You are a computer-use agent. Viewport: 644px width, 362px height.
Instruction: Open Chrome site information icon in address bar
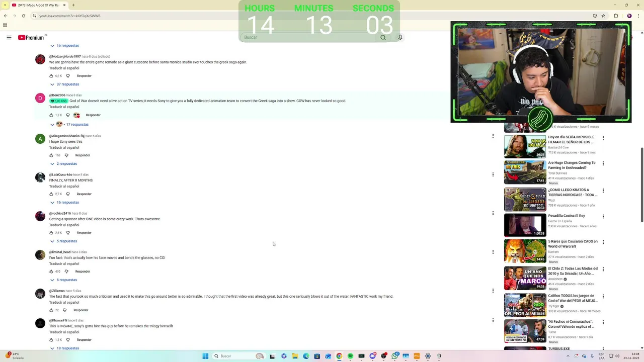[34, 16]
